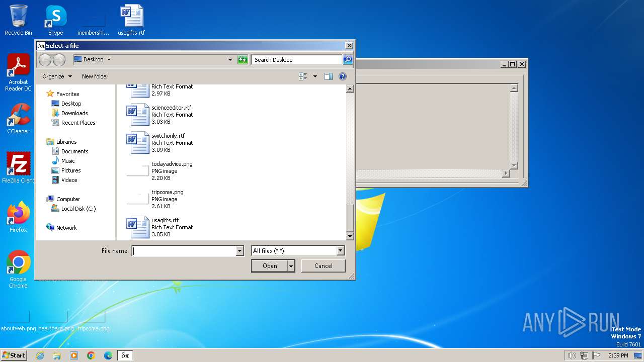Create a New folder

pyautogui.click(x=95, y=76)
